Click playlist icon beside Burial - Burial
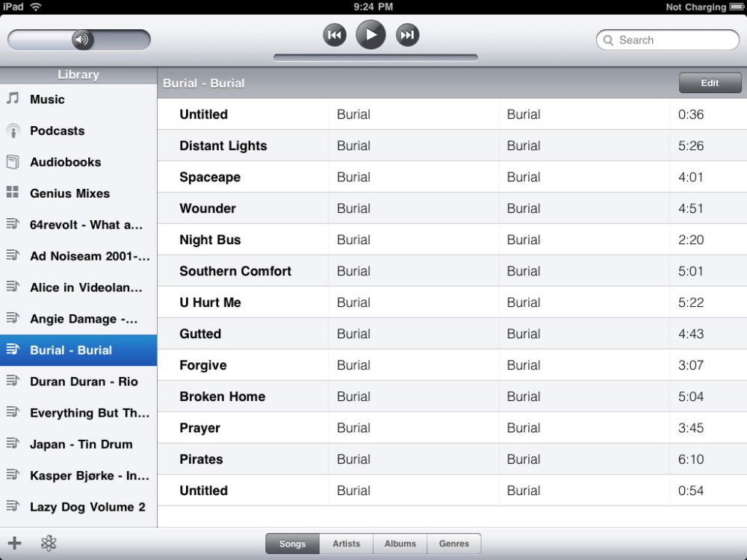 13,349
